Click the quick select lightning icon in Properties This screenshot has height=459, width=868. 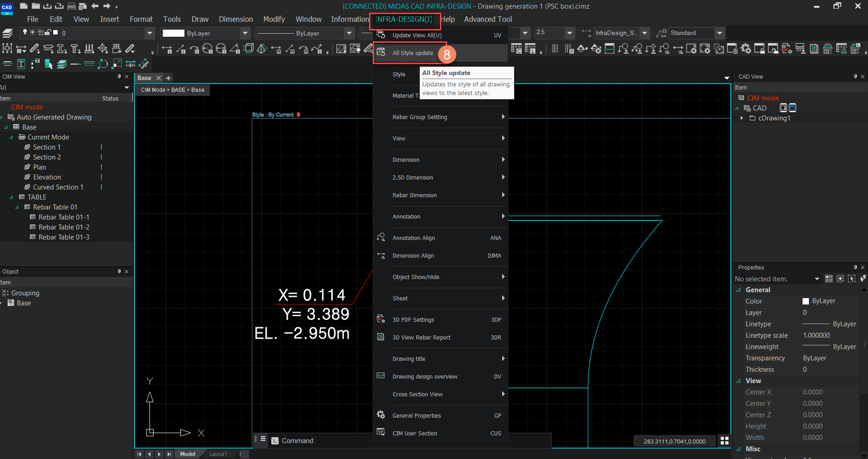pyautogui.click(x=863, y=279)
